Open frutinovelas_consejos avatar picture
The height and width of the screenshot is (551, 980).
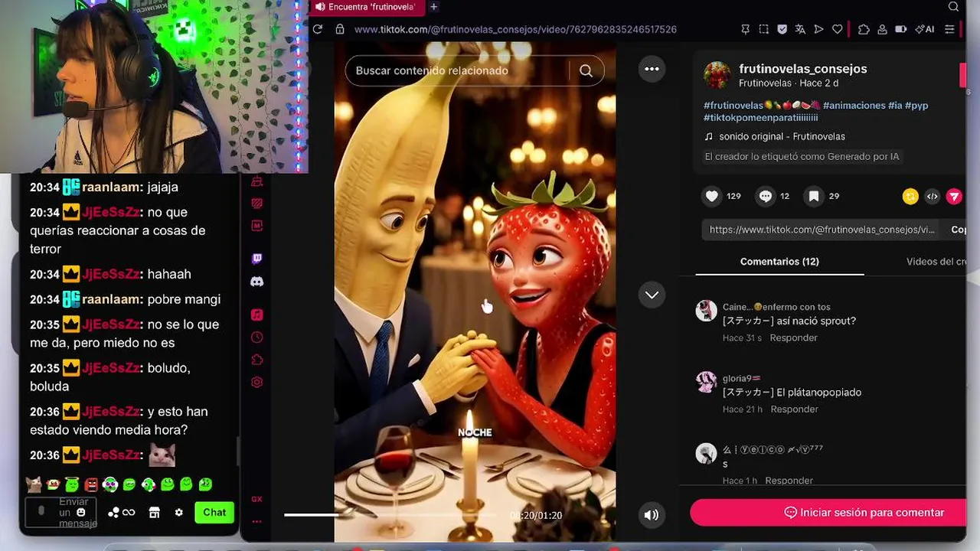pos(717,75)
